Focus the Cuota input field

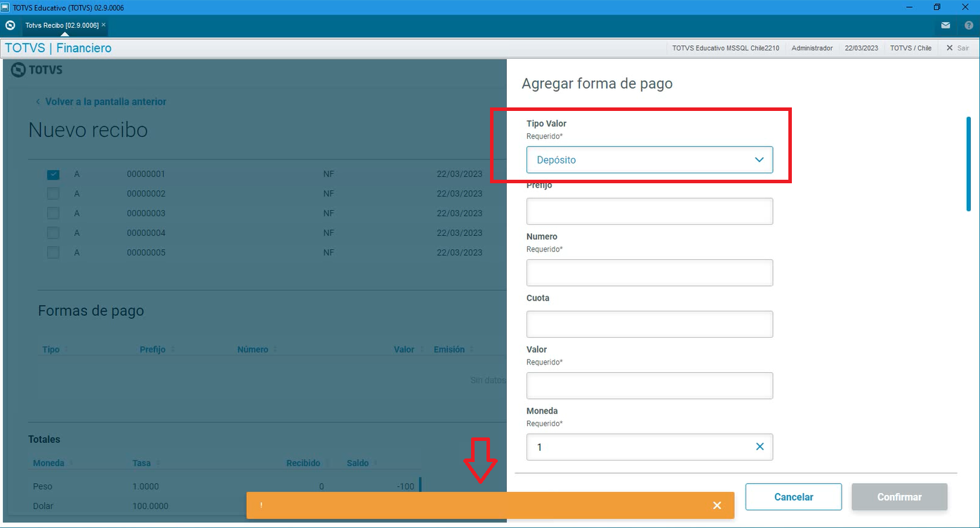point(649,324)
